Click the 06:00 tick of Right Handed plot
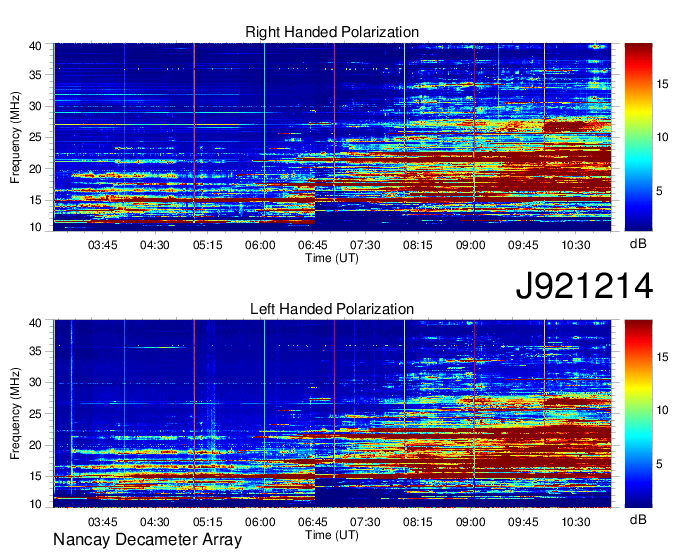 click(260, 245)
